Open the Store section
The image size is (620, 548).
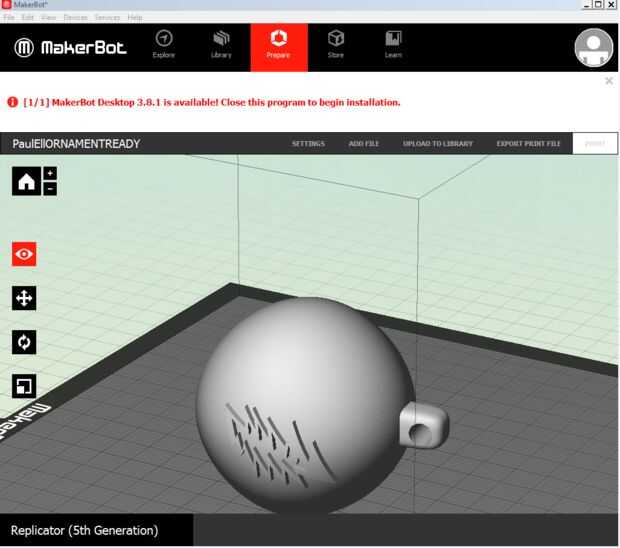[x=336, y=45]
